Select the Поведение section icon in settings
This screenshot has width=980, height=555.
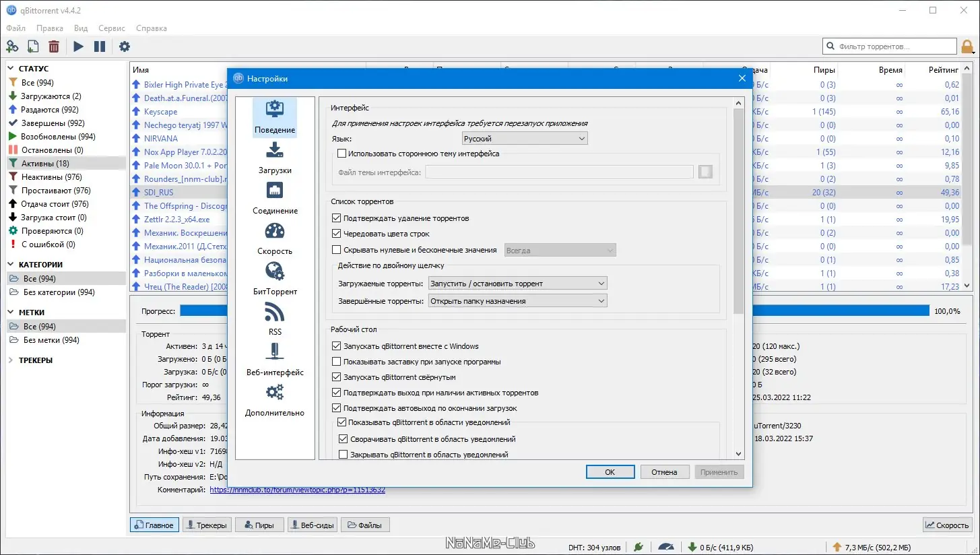coord(275,117)
